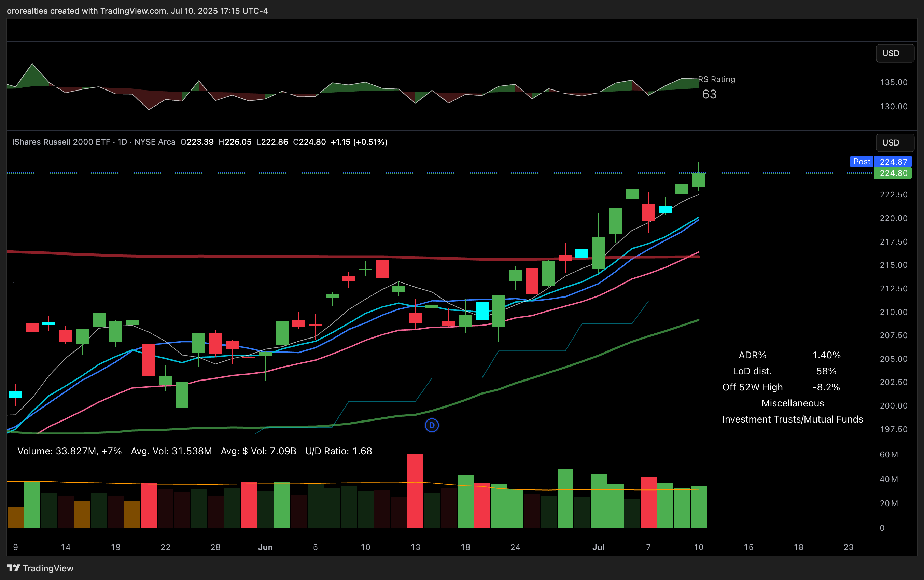Click the 23 date on time axis
The width and height of the screenshot is (924, 580).
point(849,547)
